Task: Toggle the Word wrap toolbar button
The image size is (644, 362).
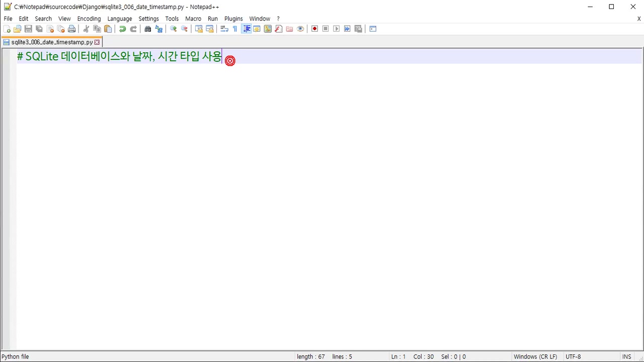Action: (224, 29)
